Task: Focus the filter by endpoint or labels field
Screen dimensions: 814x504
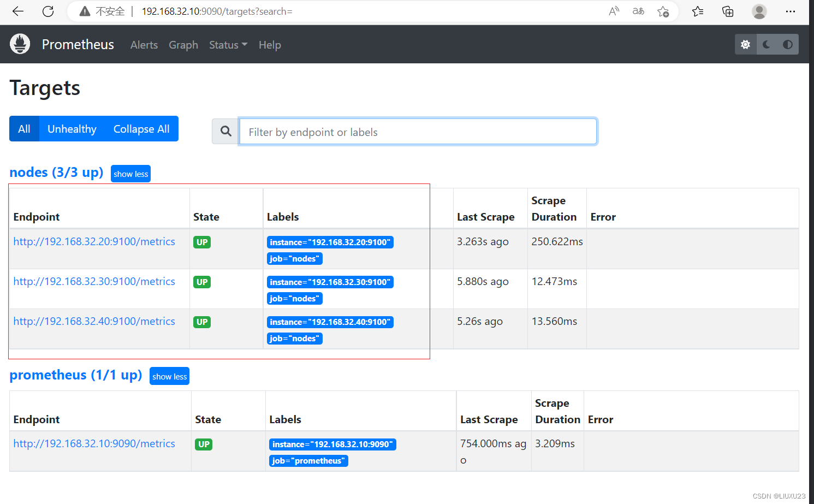Action: 418,132
